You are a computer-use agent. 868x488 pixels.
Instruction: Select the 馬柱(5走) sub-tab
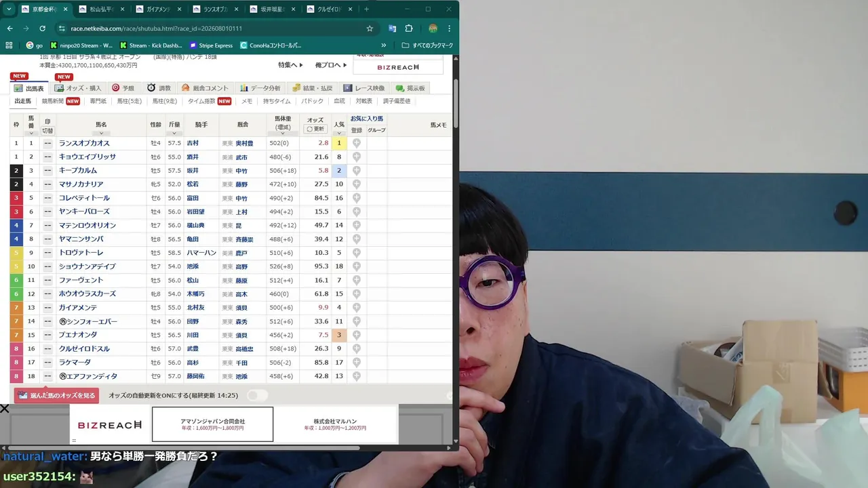click(130, 101)
